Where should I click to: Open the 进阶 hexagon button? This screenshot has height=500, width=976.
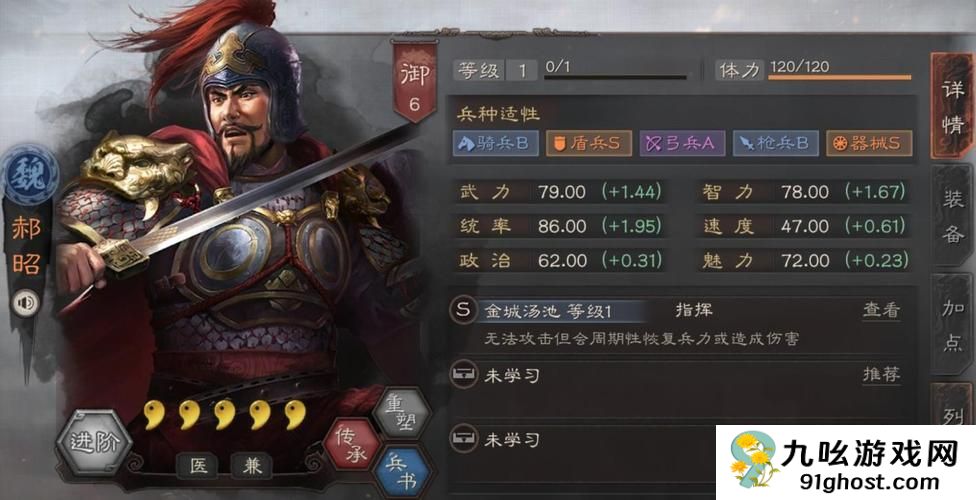pos(94,443)
